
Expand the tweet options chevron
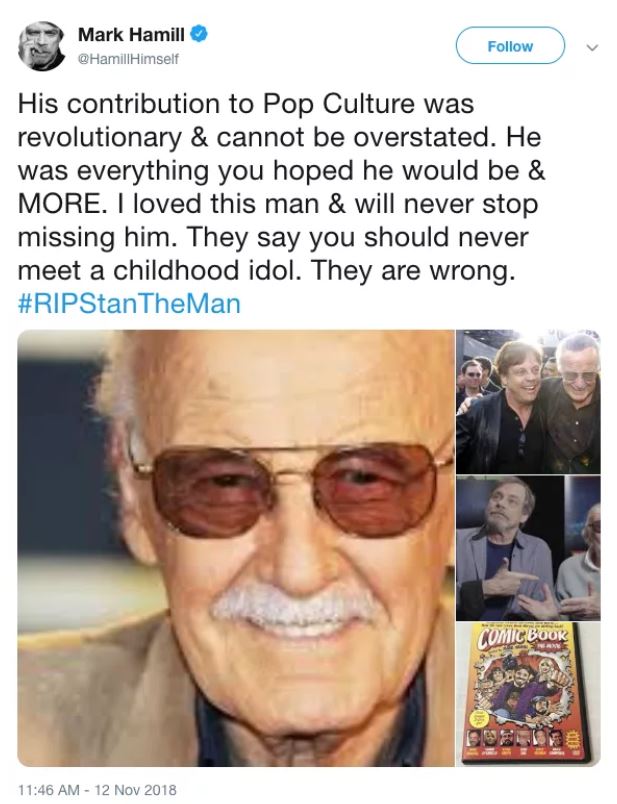[x=590, y=47]
